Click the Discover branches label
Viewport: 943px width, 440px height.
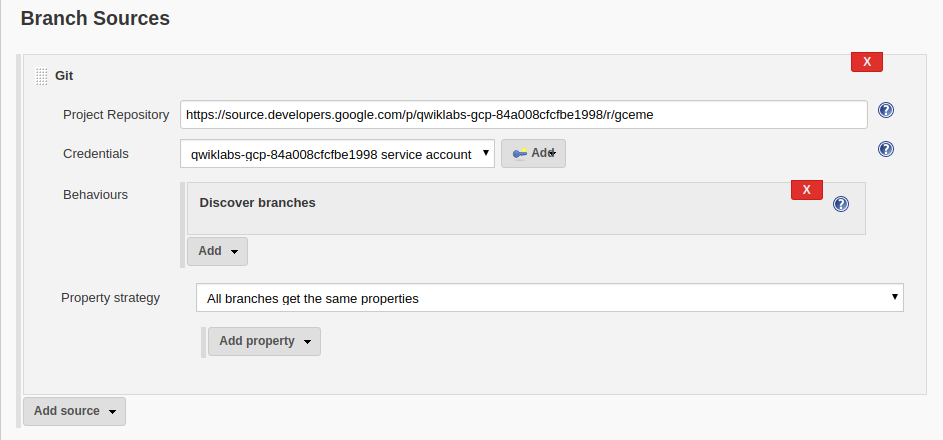(x=257, y=203)
